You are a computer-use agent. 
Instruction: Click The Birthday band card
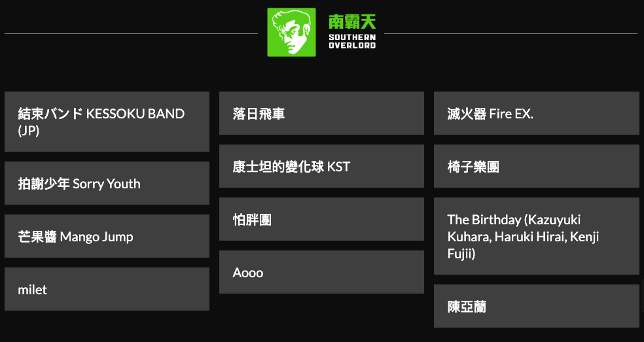(536, 236)
